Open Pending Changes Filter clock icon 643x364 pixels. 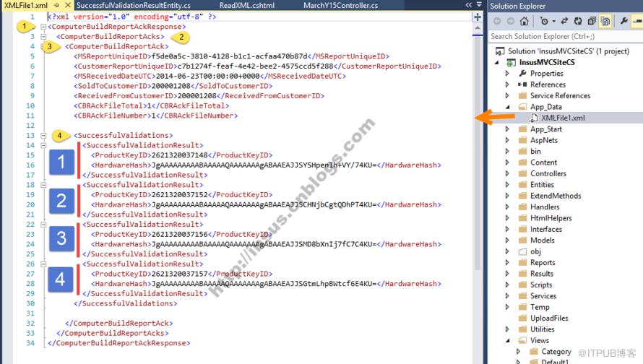[x=544, y=21]
